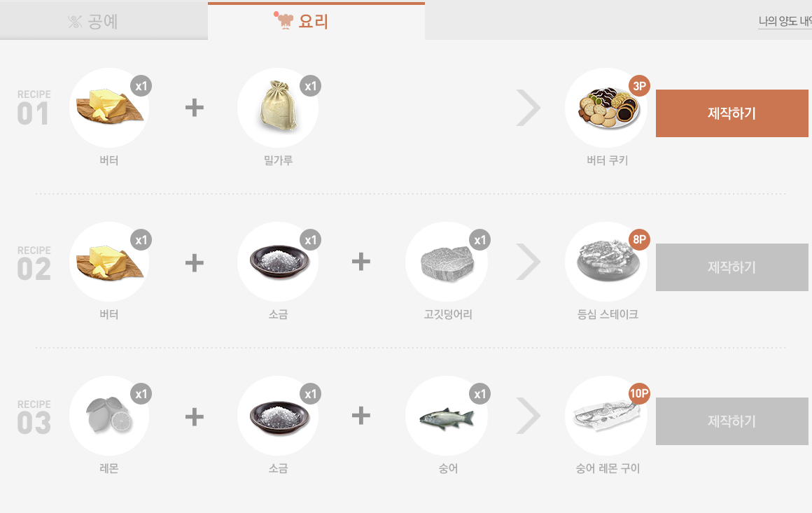Viewport: 812px width, 513px height.
Task: Select the meat chunk ingredient icon
Action: coord(447,262)
